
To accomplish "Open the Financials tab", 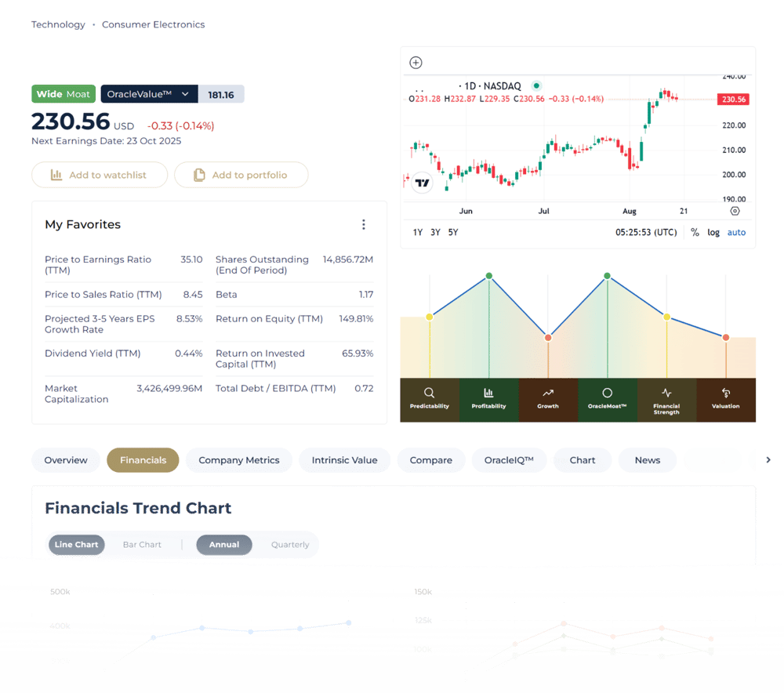I will point(143,460).
